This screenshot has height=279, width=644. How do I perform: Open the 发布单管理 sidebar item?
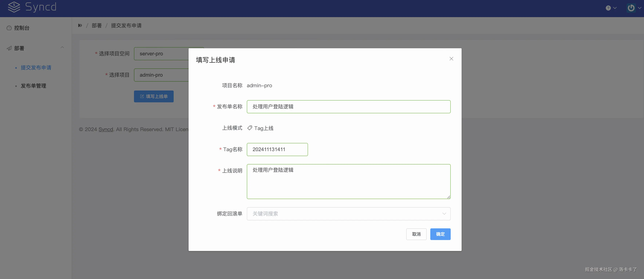pos(33,86)
